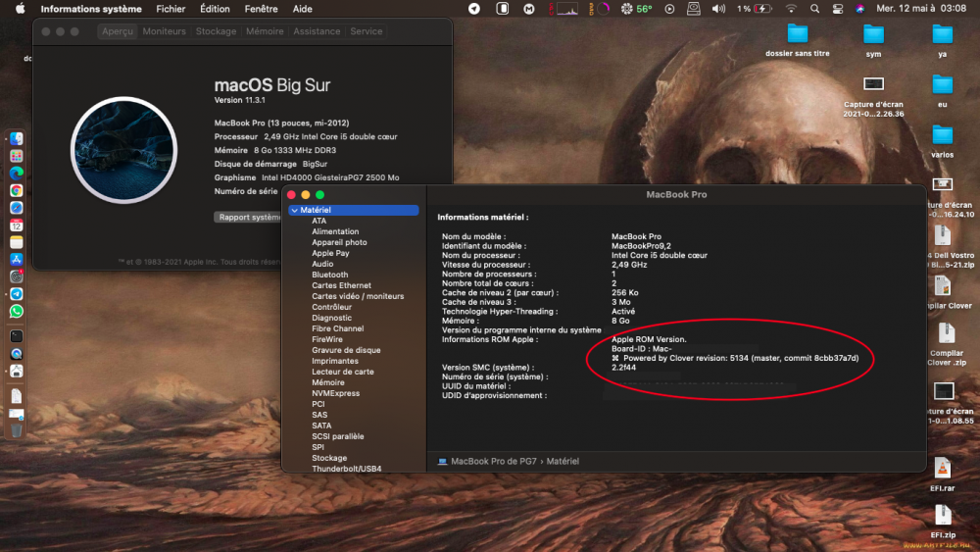Open the Trash in the dock
This screenshot has width=980, height=552.
[17, 430]
